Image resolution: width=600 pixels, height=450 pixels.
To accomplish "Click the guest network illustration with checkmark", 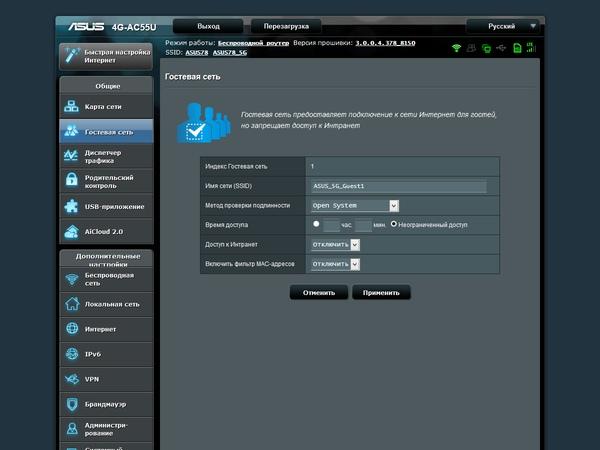I will tap(204, 122).
